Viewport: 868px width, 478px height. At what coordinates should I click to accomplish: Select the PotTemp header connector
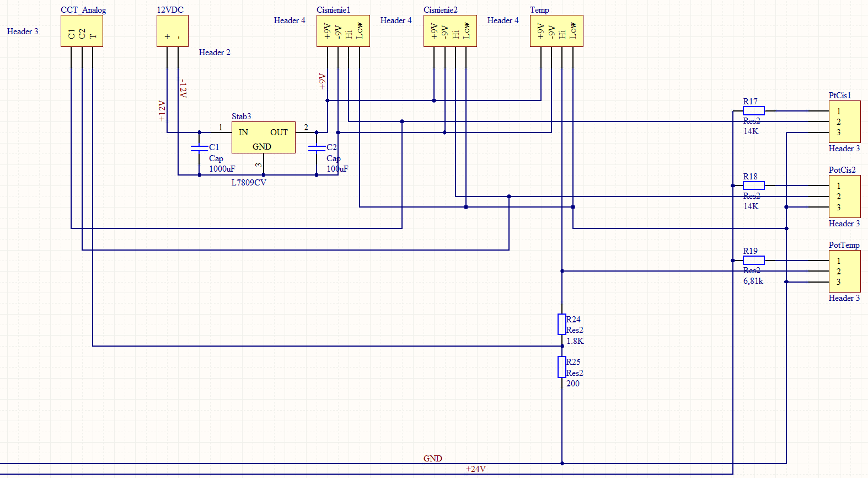click(844, 271)
